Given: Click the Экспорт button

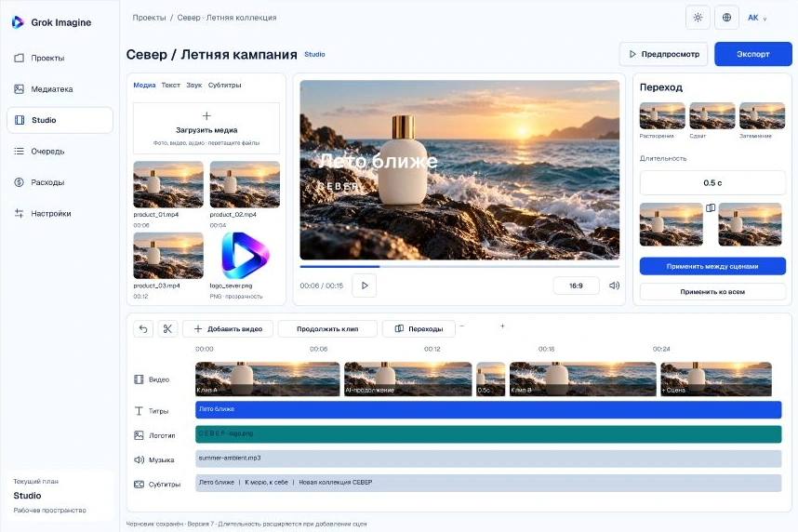Looking at the screenshot, I should click(753, 54).
